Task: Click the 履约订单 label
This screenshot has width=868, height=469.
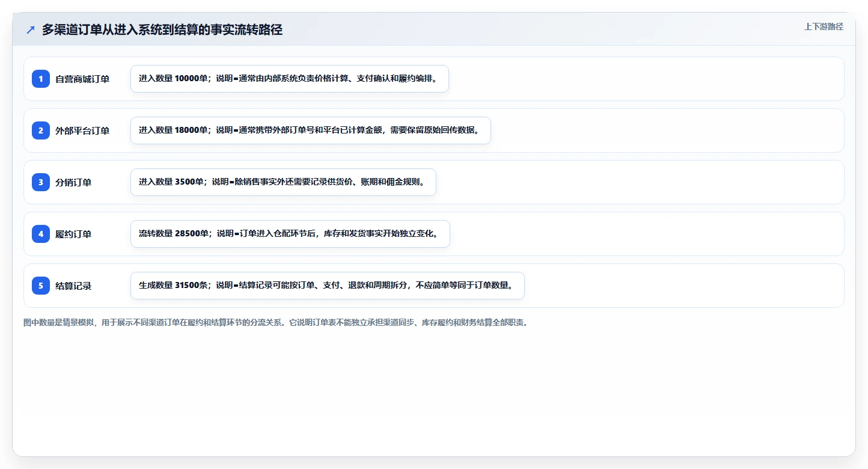Action: pos(73,234)
